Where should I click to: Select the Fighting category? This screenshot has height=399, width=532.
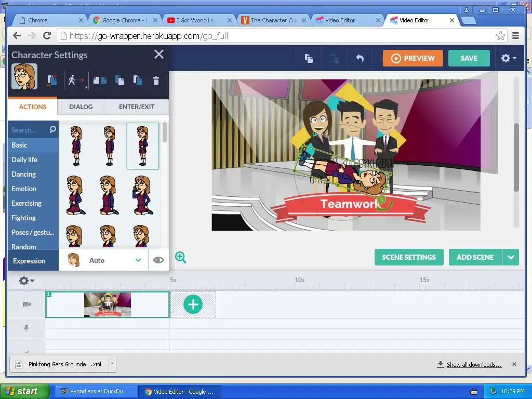pos(33,218)
